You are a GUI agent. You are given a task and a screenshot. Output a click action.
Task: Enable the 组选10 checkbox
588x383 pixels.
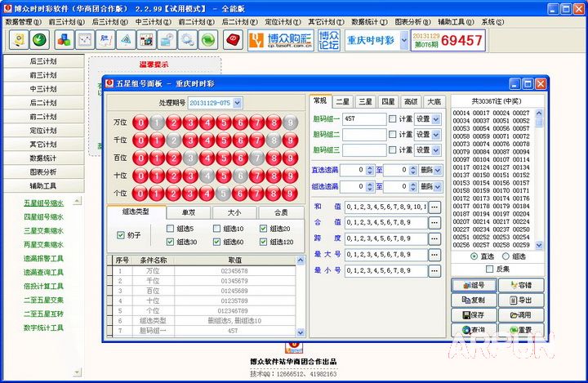click(x=216, y=229)
